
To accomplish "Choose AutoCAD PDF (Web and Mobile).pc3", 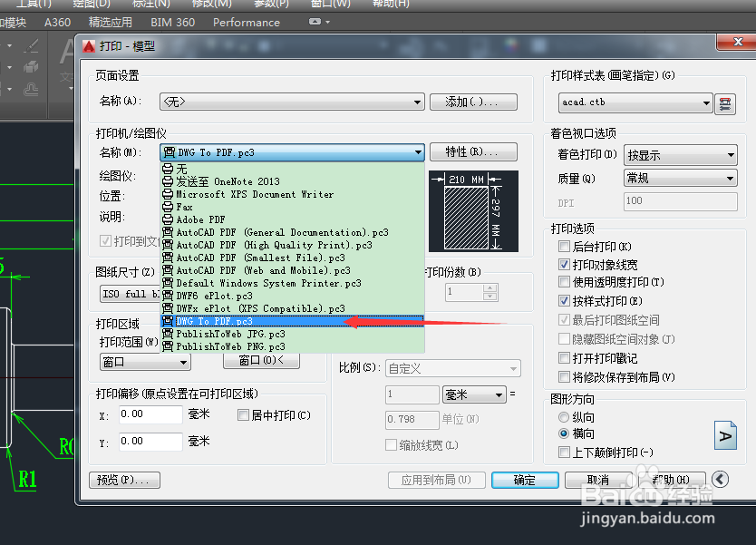I will pos(292,270).
